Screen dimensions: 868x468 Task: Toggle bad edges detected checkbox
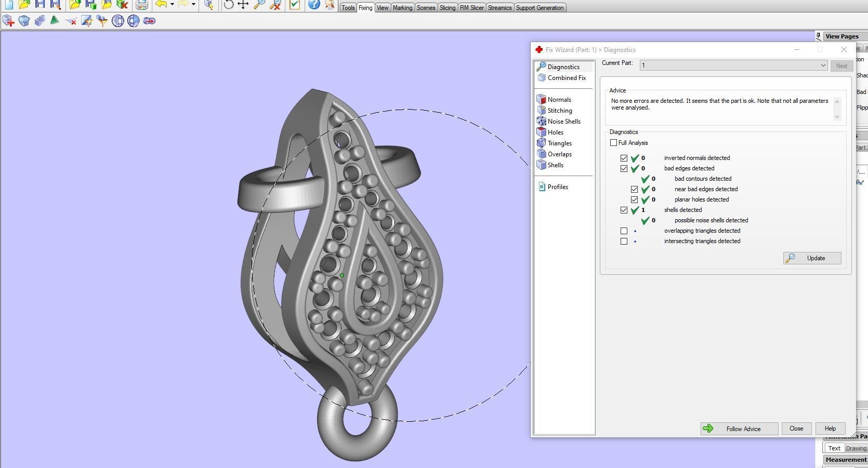coord(624,168)
